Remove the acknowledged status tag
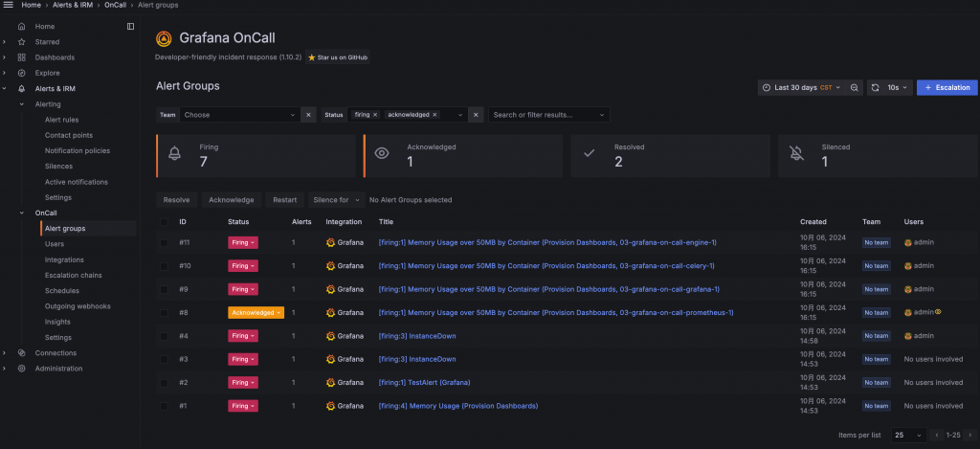This screenshot has height=449, width=980. coord(434,115)
